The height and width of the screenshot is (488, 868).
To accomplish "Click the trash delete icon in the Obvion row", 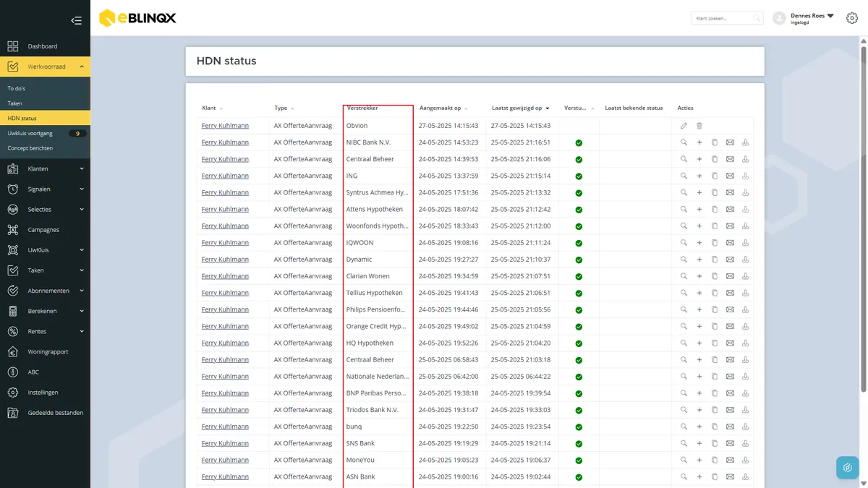I will (x=699, y=126).
